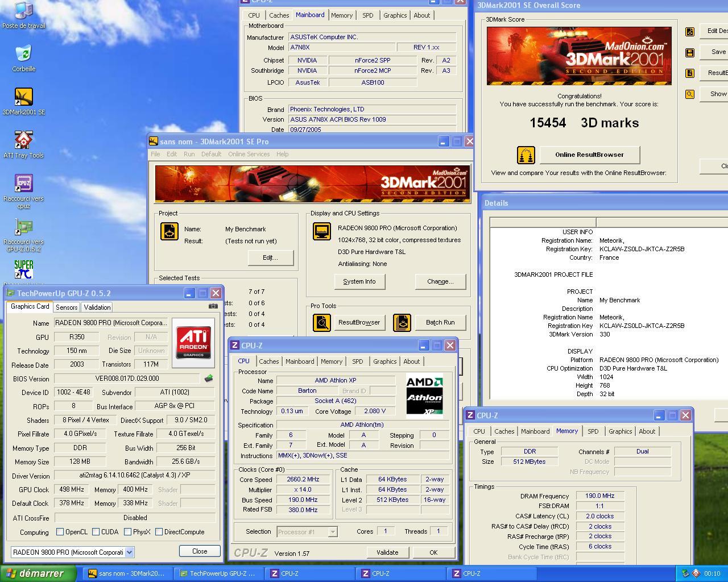Switch to Graphics tab in Mainboard CPU-Z window
Image resolution: width=728 pixels, height=582 pixels.
pyautogui.click(x=395, y=15)
